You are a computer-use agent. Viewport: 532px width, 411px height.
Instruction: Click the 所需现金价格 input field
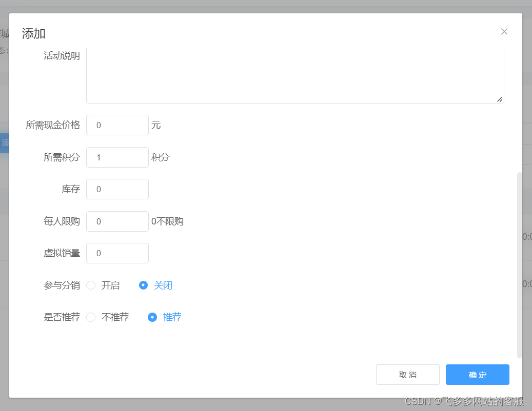click(117, 125)
